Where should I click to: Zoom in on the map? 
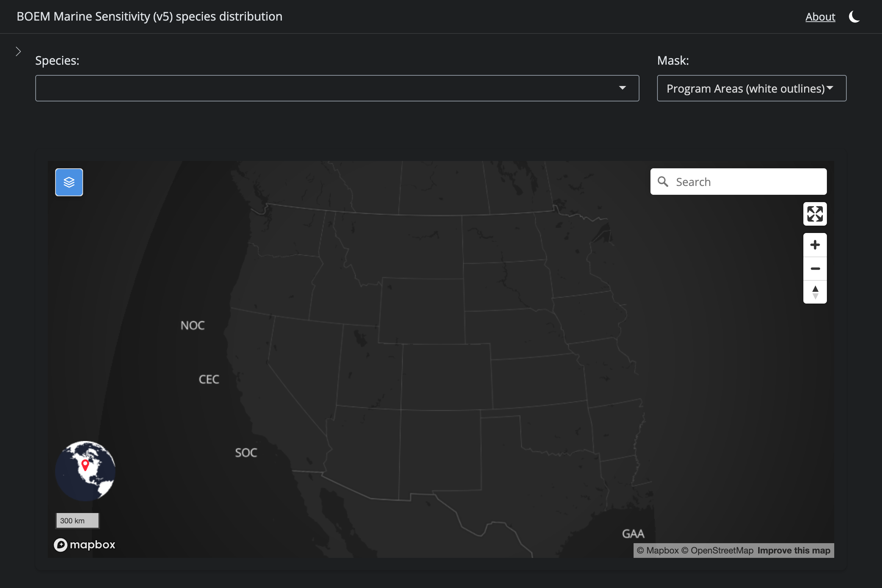click(x=814, y=245)
